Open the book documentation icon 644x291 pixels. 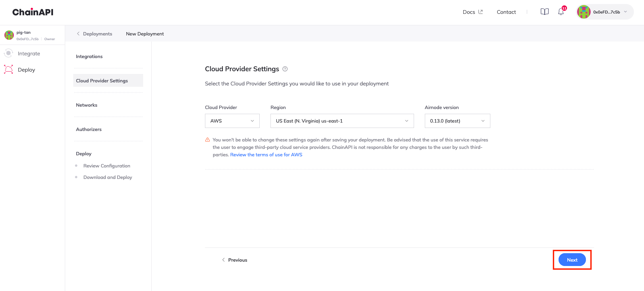pyautogui.click(x=544, y=12)
